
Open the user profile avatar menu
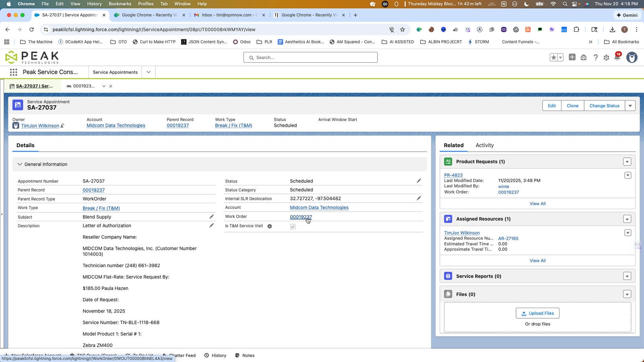click(x=632, y=58)
